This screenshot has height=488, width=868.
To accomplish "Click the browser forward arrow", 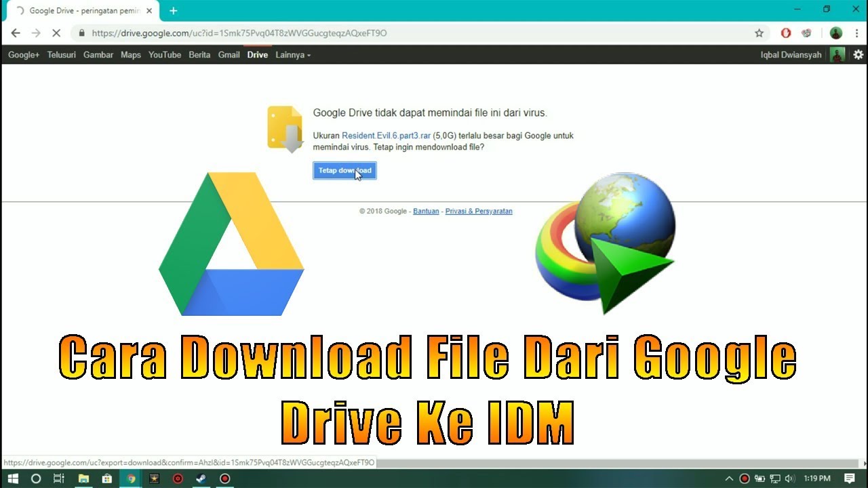I will [36, 33].
